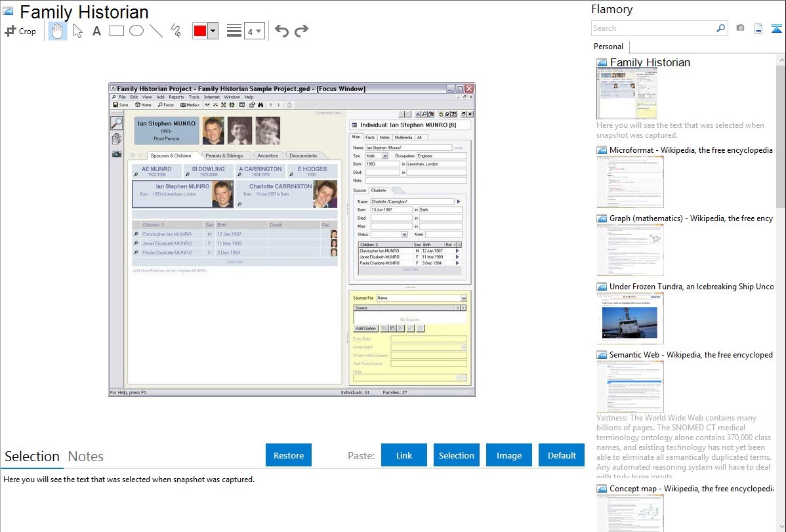786x532 pixels.
Task: Open the Semantic Web snapshot thumbnail
Action: (x=630, y=386)
